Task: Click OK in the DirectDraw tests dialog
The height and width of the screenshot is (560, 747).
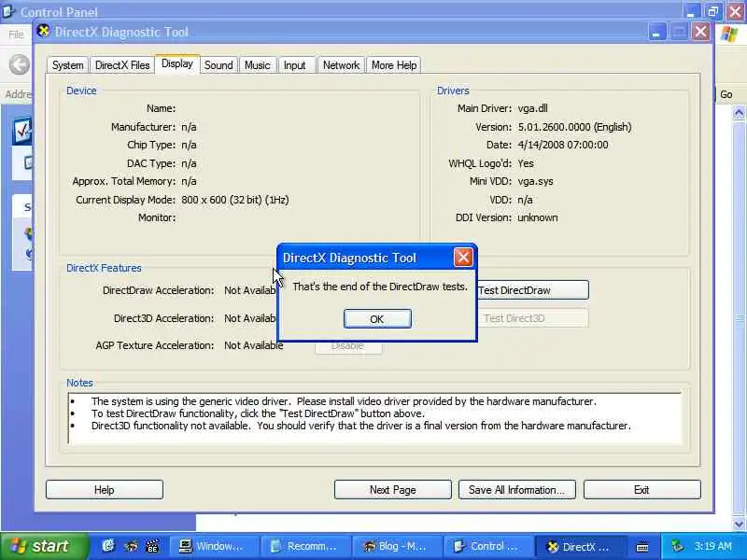Action: coord(377,318)
